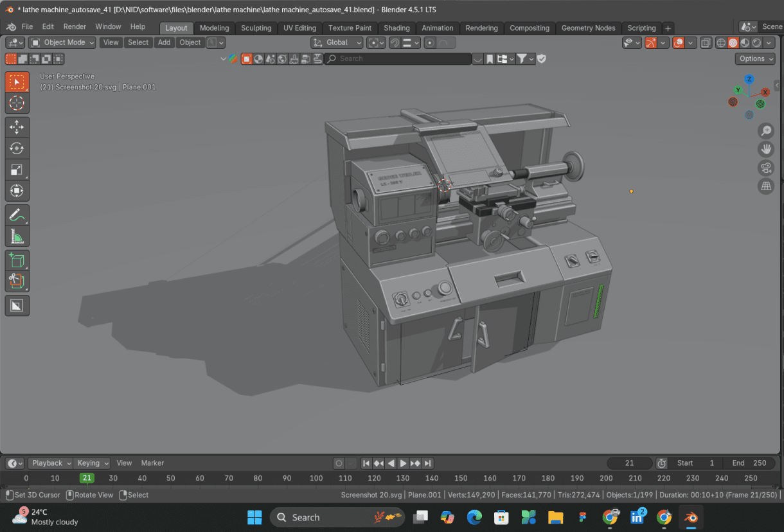Activate the 3D Cursor tool
Viewport: 784px width, 532px height.
(17, 103)
